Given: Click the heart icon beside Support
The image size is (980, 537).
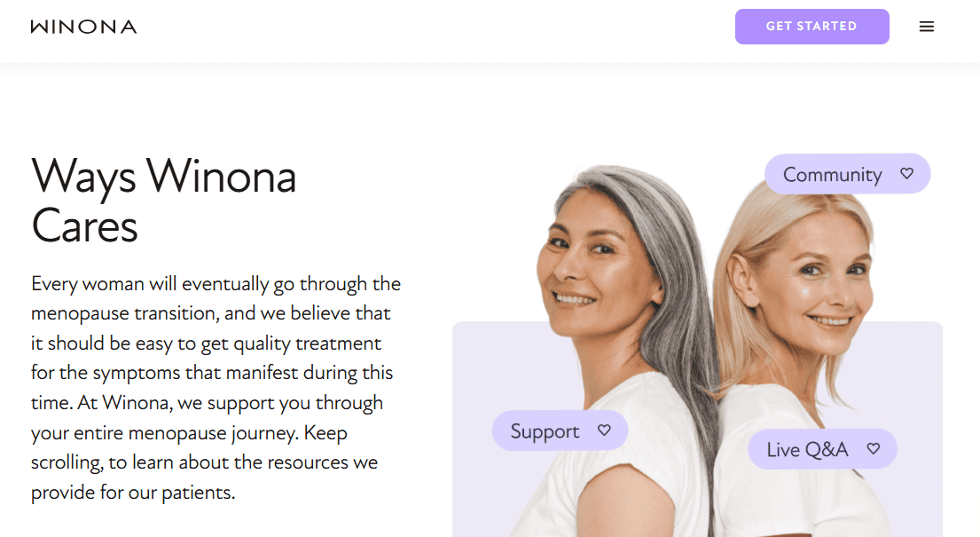Looking at the screenshot, I should (604, 430).
